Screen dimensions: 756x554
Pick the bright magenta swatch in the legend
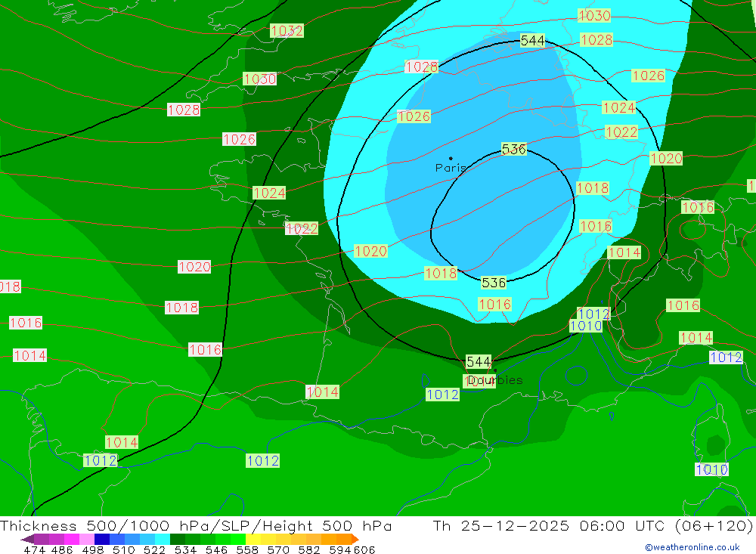point(72,539)
